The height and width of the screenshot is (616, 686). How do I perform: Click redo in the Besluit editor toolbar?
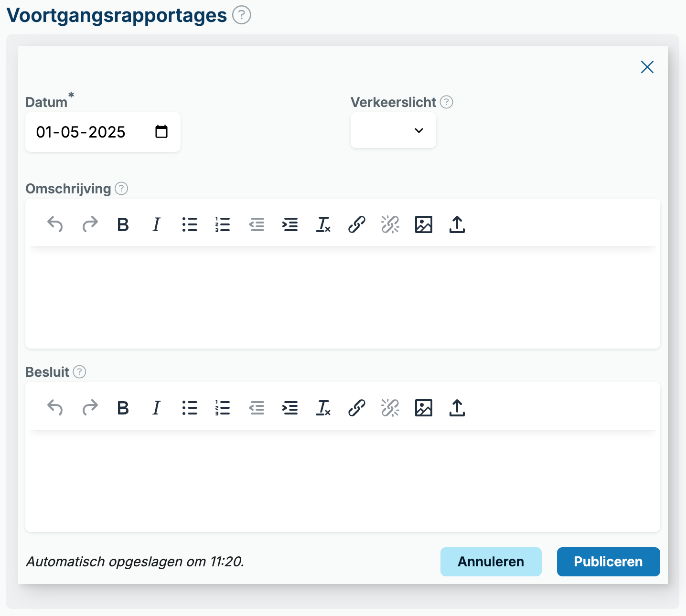[x=90, y=407]
